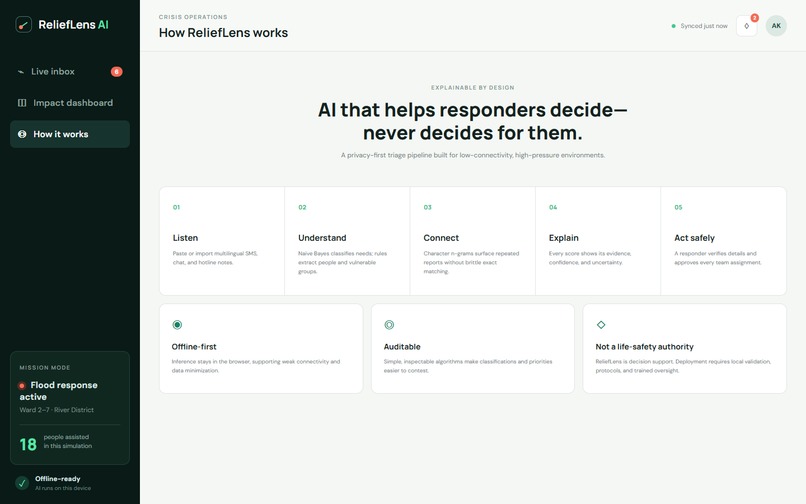Open the notifications bell button

(746, 26)
